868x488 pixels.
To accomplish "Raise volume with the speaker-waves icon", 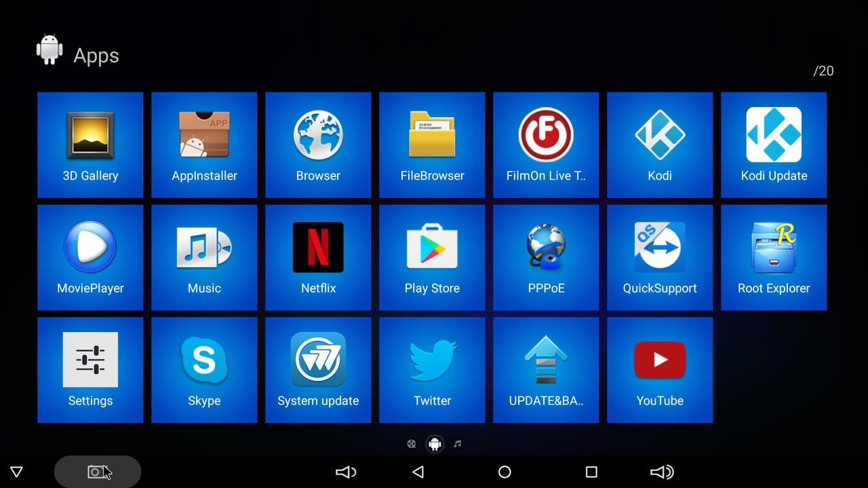I will (662, 472).
